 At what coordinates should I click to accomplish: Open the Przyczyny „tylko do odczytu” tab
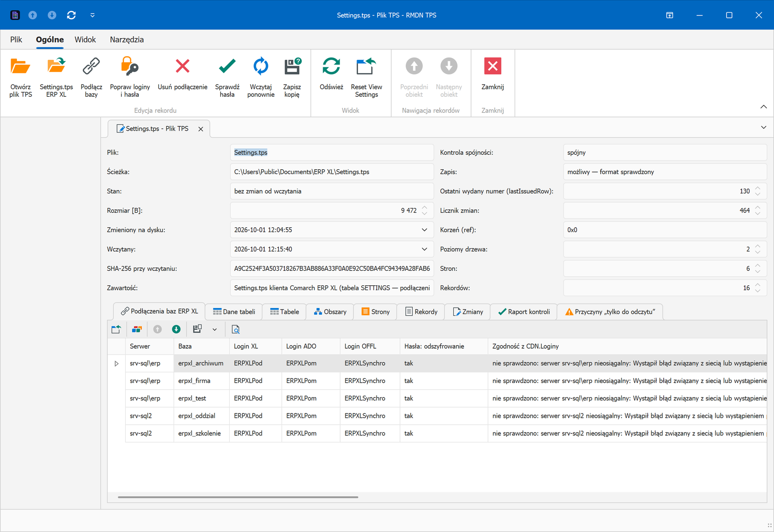tap(610, 312)
